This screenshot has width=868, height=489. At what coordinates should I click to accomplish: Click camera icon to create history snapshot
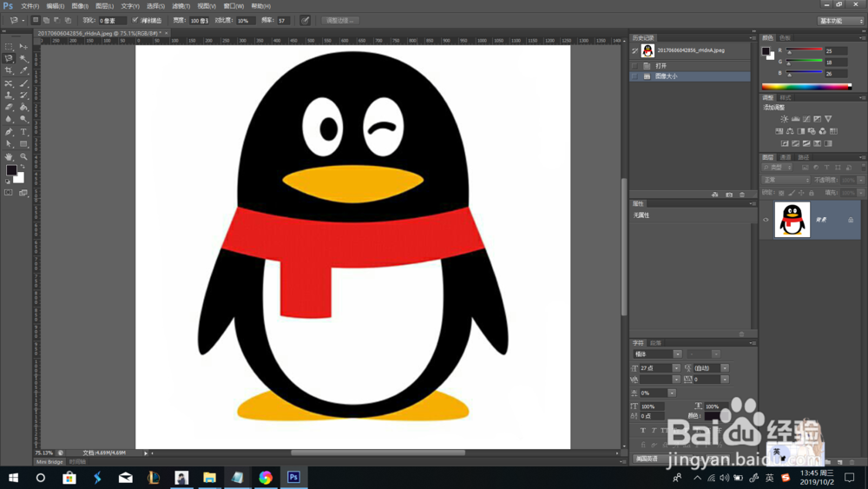tap(729, 195)
